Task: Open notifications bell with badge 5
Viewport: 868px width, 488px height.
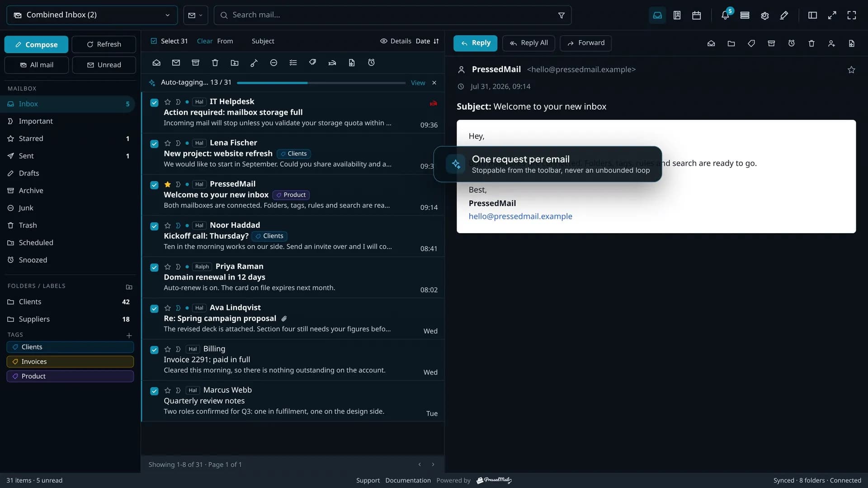Action: click(725, 15)
